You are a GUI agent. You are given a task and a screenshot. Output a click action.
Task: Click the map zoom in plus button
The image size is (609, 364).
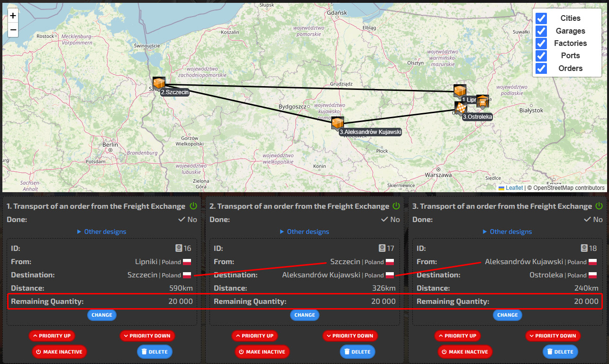(13, 16)
